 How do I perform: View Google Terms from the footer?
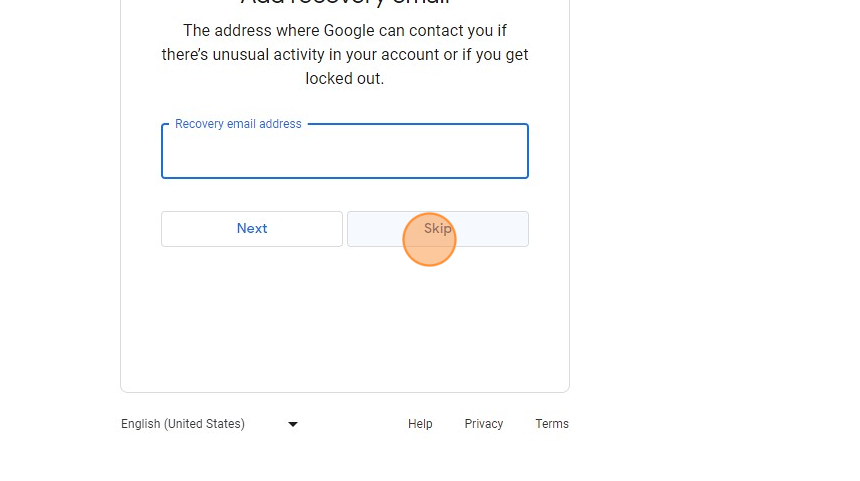(x=551, y=424)
